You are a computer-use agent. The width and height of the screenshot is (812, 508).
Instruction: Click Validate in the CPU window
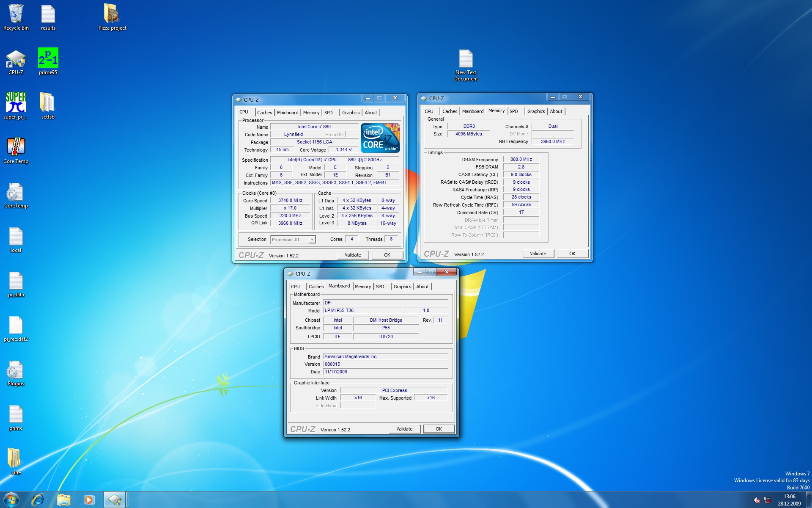coord(353,255)
